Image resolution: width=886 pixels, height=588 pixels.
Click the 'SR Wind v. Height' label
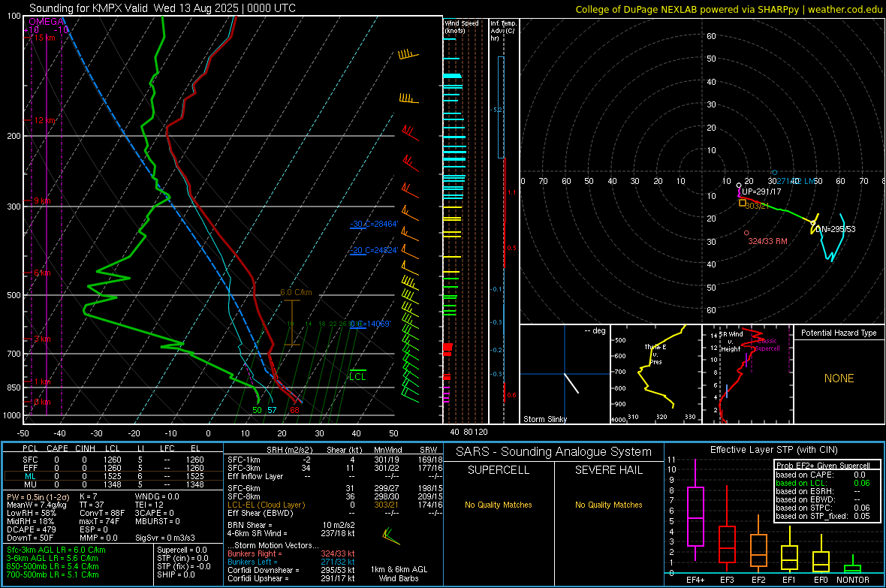click(x=731, y=342)
